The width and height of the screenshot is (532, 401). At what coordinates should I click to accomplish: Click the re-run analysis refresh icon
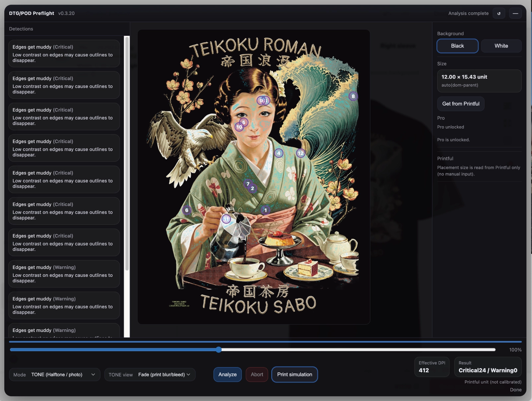(x=499, y=13)
